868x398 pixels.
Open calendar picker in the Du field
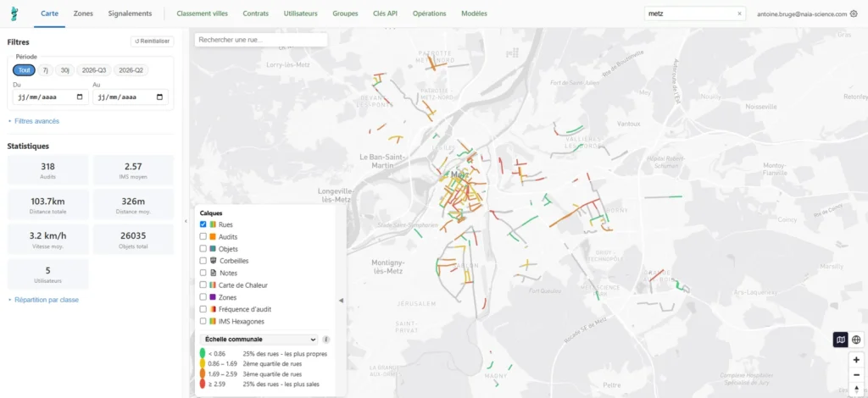(x=80, y=97)
